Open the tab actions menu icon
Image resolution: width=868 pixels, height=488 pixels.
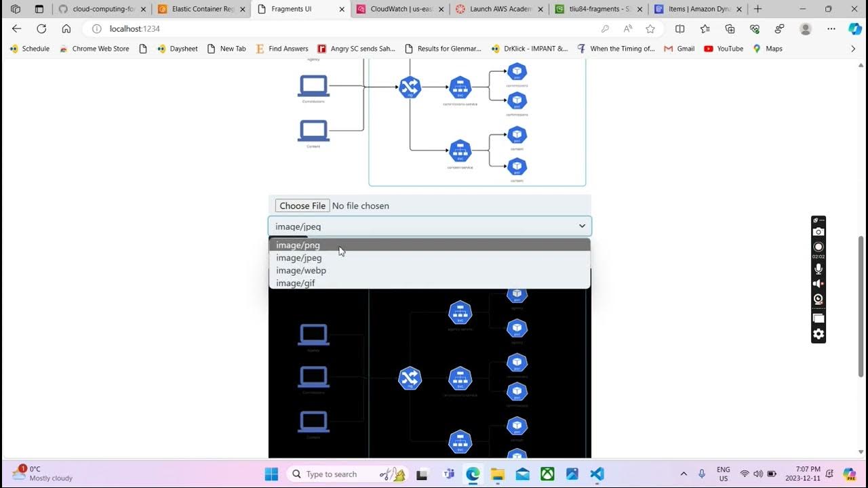tap(39, 9)
